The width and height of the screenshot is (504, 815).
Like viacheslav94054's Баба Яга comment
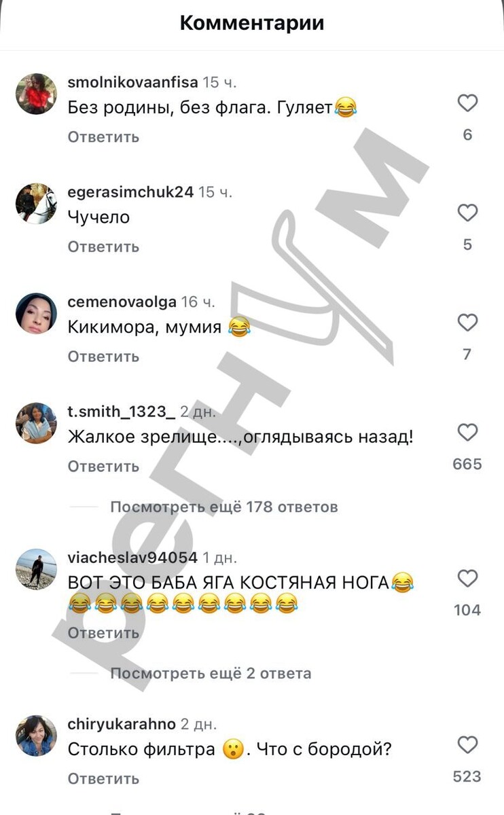[467, 579]
